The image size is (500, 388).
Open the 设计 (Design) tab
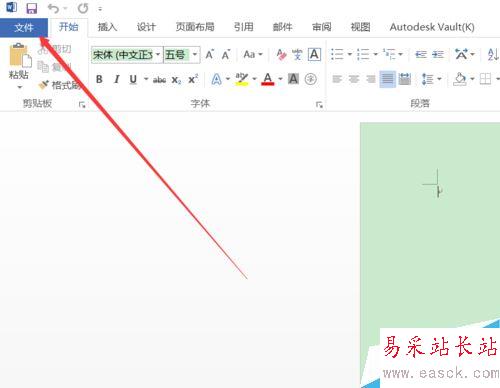[x=146, y=27]
